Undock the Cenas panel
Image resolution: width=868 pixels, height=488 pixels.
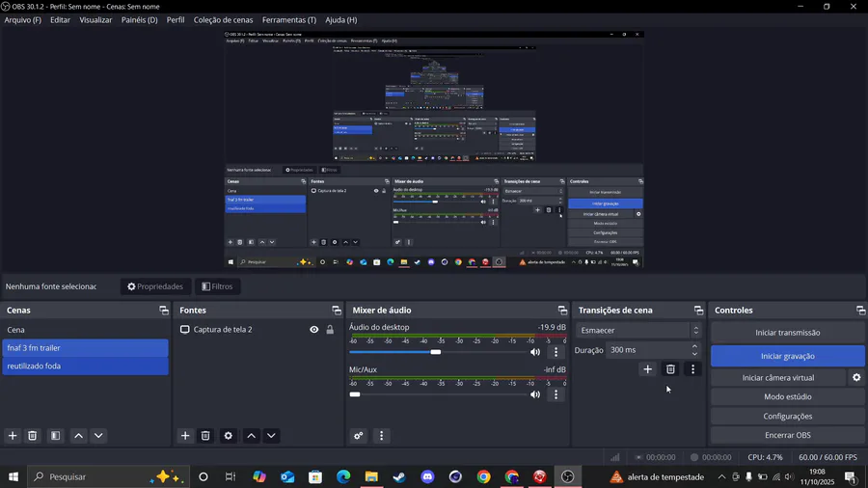click(x=164, y=311)
